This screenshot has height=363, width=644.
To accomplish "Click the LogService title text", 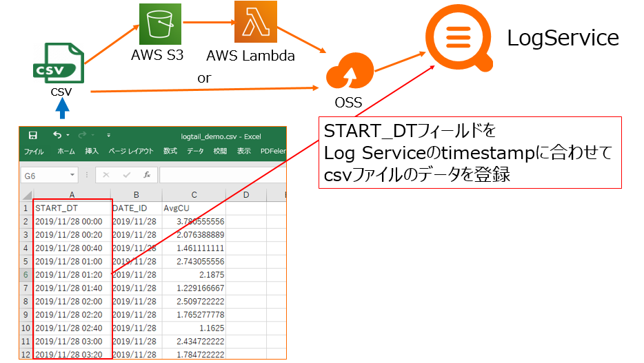I will pyautogui.click(x=563, y=38).
